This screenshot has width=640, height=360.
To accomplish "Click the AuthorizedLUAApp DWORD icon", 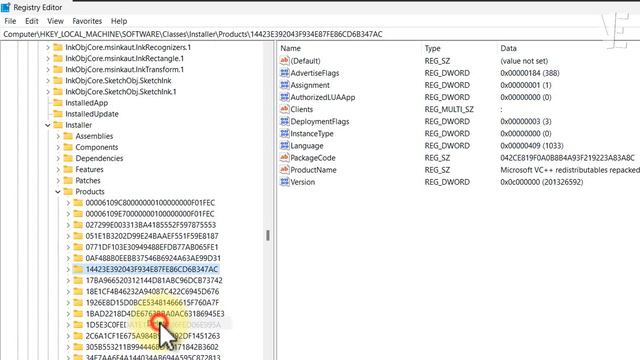I will pos(284,97).
